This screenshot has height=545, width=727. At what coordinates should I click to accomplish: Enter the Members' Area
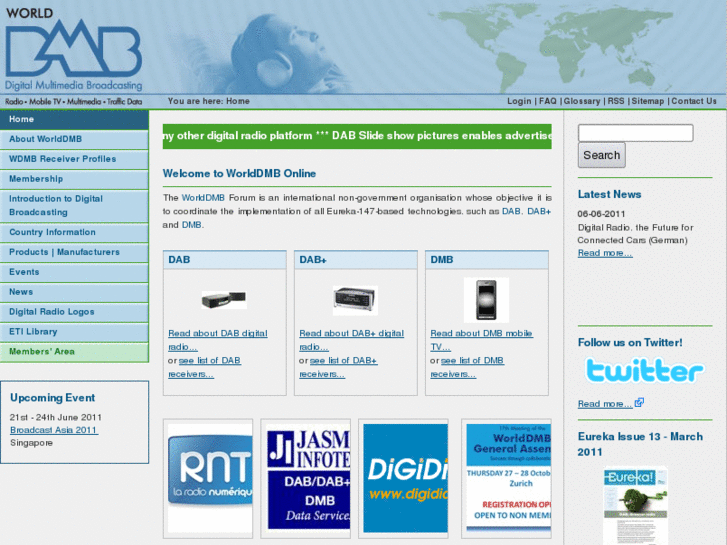click(x=74, y=352)
